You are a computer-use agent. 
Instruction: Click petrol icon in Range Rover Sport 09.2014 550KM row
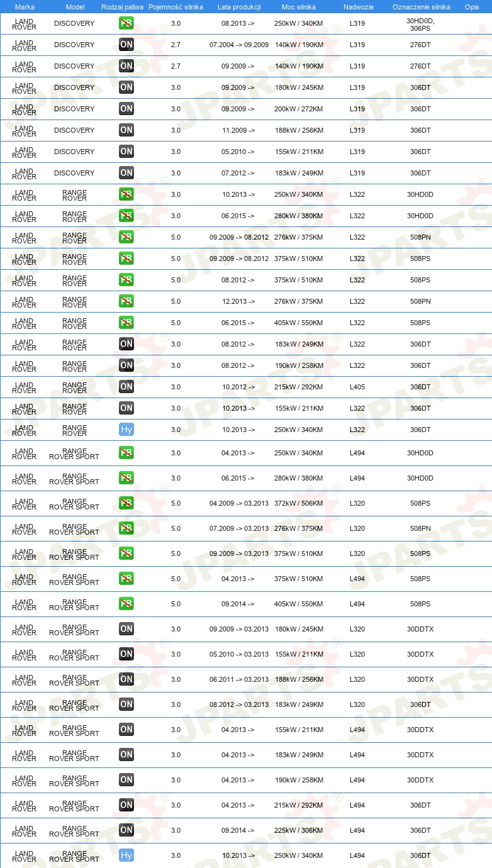pos(126,604)
